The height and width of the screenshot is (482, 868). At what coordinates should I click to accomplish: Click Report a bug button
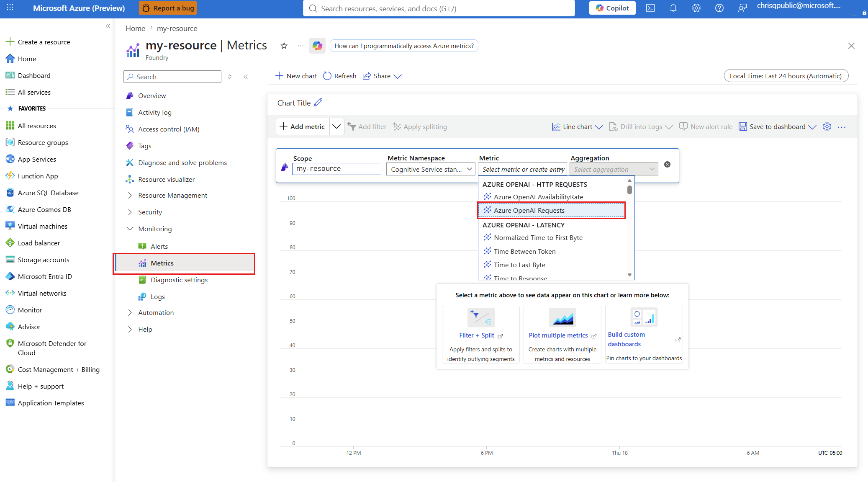(168, 8)
